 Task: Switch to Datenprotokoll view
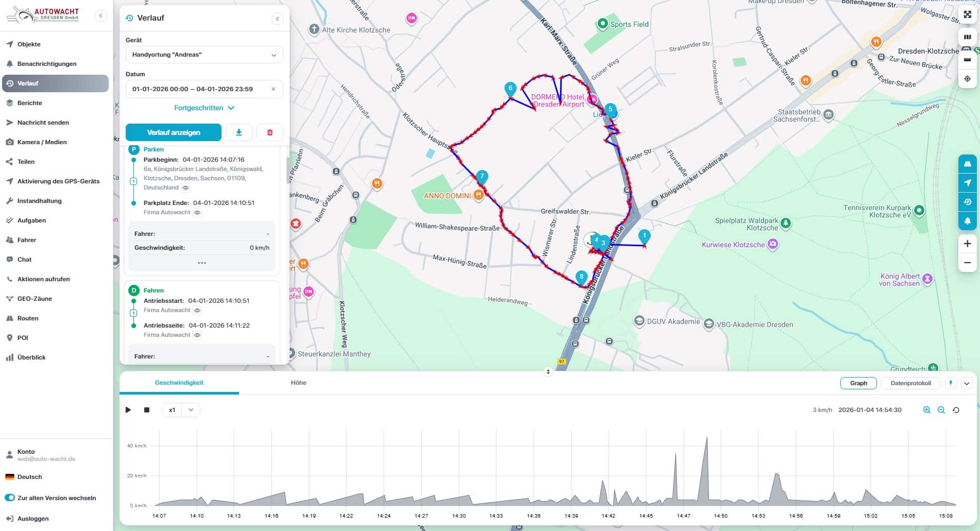pos(910,383)
